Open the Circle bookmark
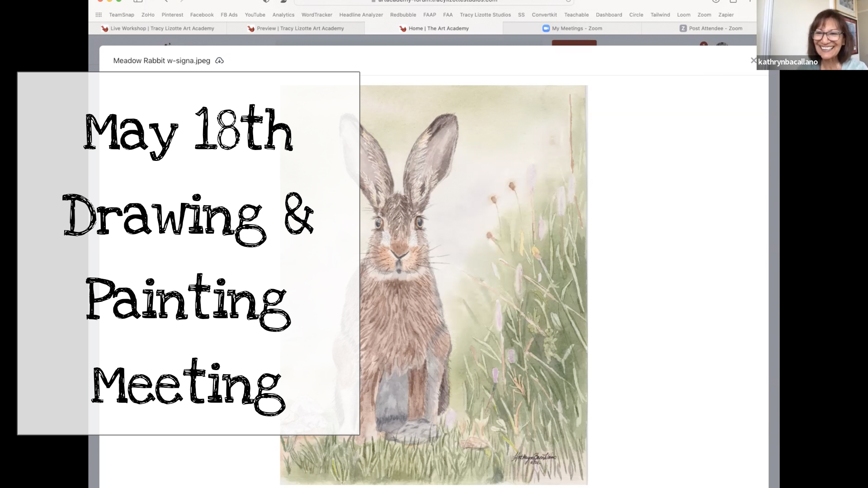The image size is (868, 488). pos(636,15)
